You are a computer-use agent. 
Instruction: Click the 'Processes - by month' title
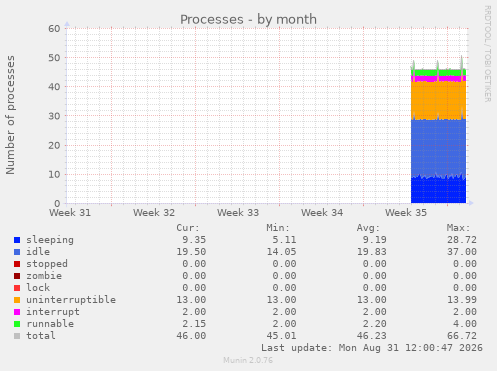click(248, 19)
